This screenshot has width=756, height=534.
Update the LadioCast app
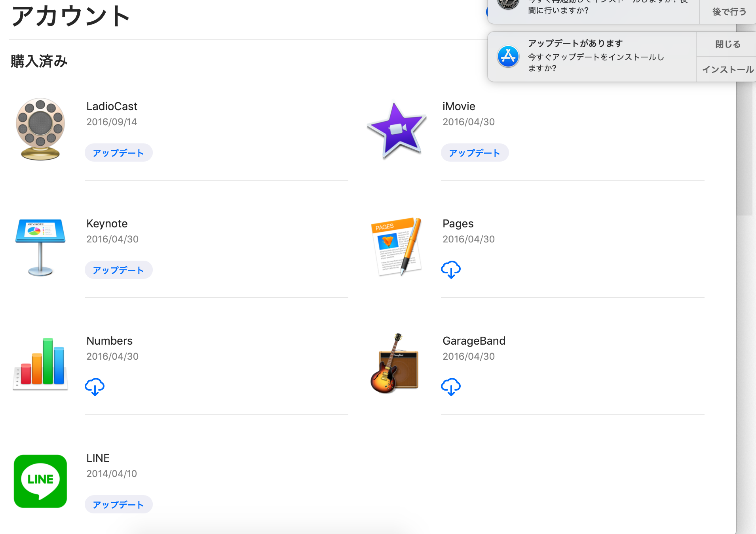click(118, 153)
